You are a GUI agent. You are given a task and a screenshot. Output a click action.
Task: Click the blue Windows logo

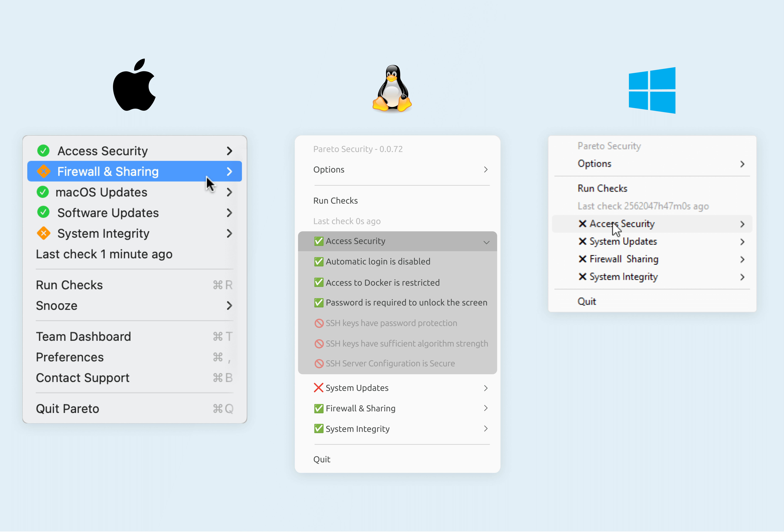tap(652, 90)
